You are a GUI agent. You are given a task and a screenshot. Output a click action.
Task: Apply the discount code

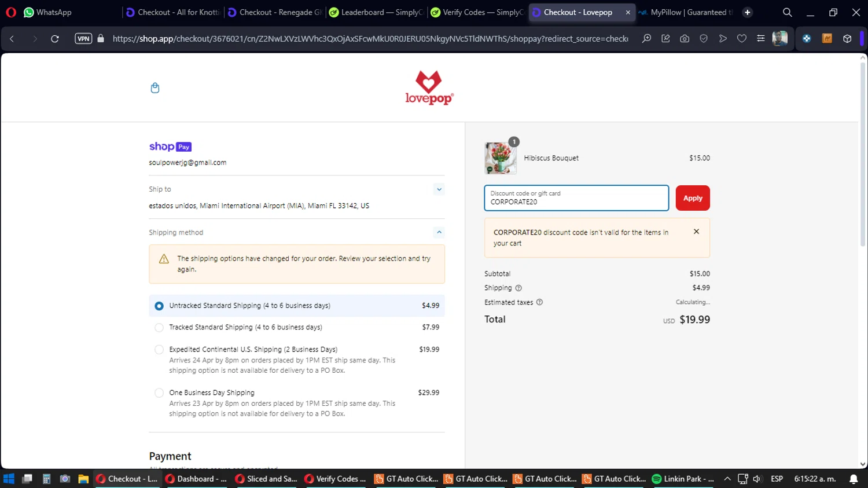coord(693,198)
